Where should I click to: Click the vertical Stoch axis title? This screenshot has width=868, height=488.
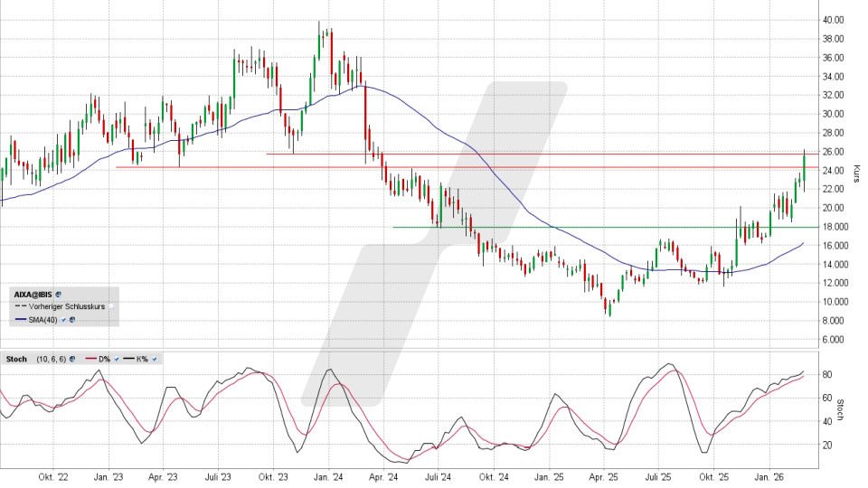[x=839, y=410]
